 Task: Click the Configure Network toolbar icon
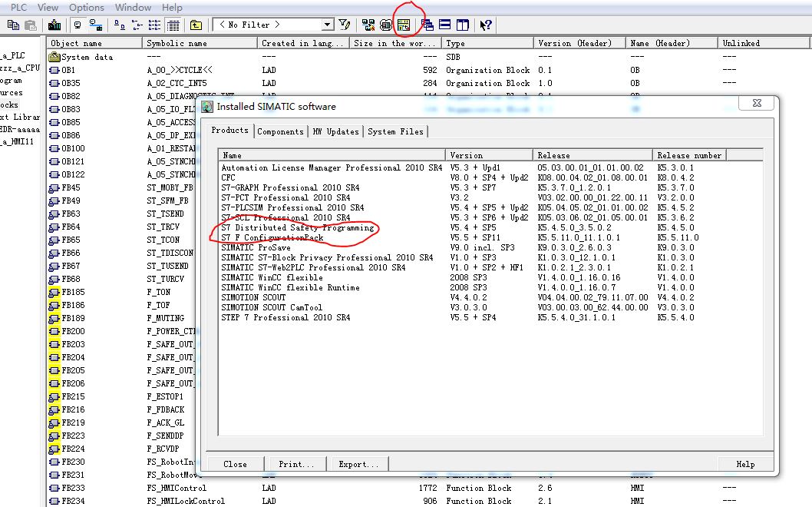(368, 25)
